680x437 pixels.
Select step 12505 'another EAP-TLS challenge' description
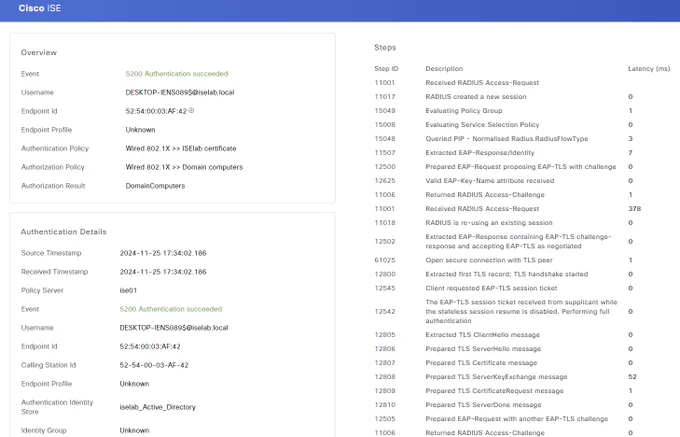coord(517,419)
